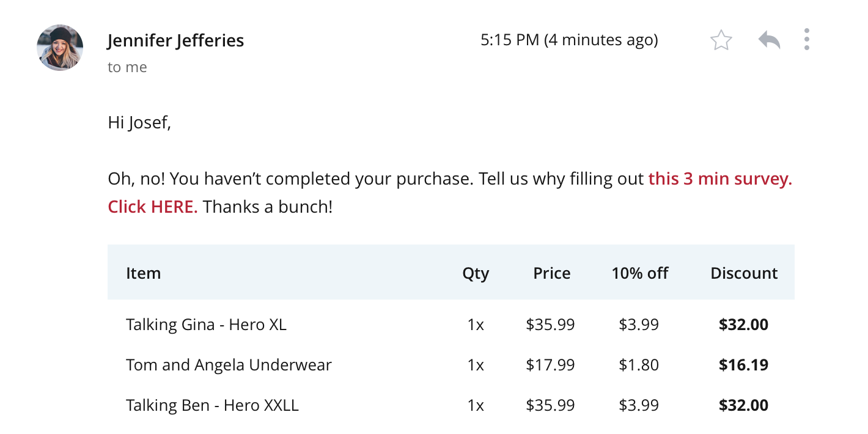
Task: Star this email from Jennifer Jefferies
Action: pos(721,40)
